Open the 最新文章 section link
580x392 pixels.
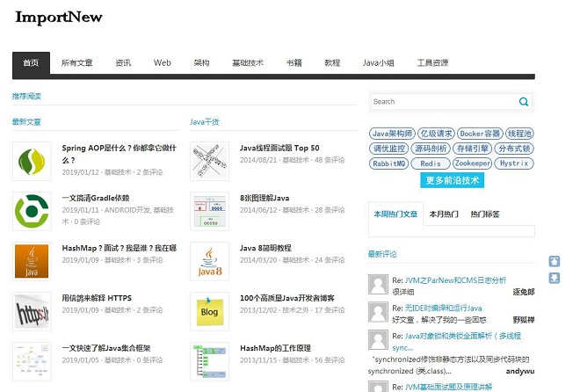(x=26, y=122)
